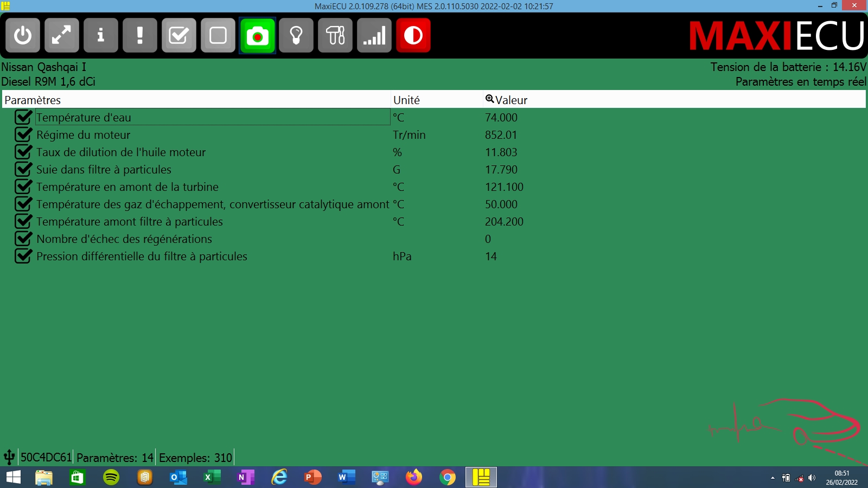The image size is (868, 488).
Task: Select the Régime du moteur row label
Action: point(84,135)
